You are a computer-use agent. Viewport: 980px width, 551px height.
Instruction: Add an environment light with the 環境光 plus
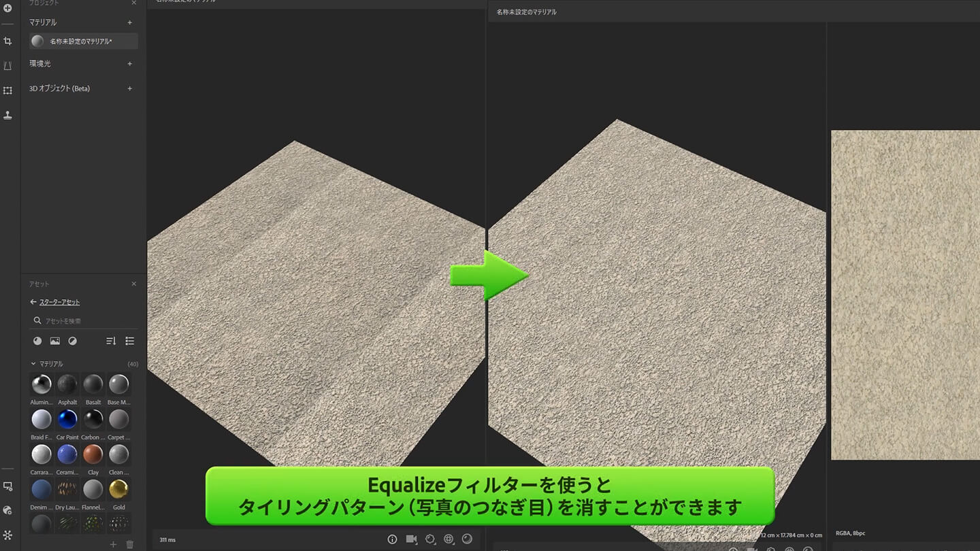[x=130, y=64]
